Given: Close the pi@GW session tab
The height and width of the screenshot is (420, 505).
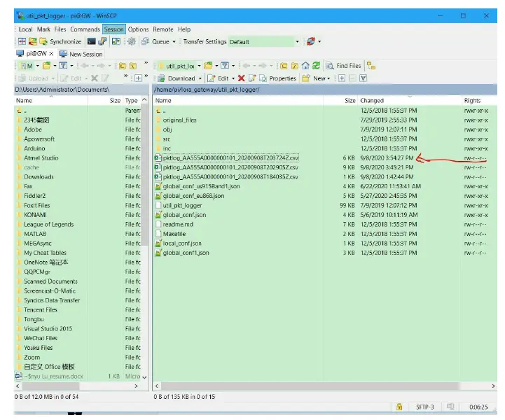Looking at the screenshot, I should point(51,54).
